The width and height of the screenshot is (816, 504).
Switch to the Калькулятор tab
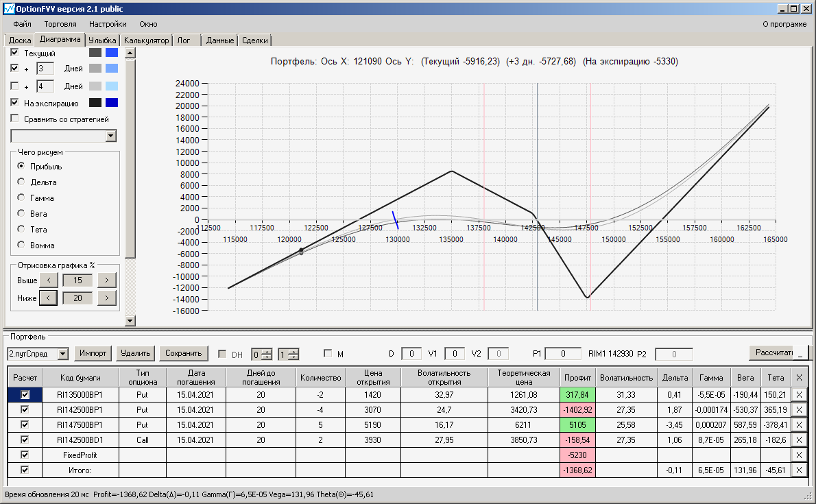pos(146,40)
